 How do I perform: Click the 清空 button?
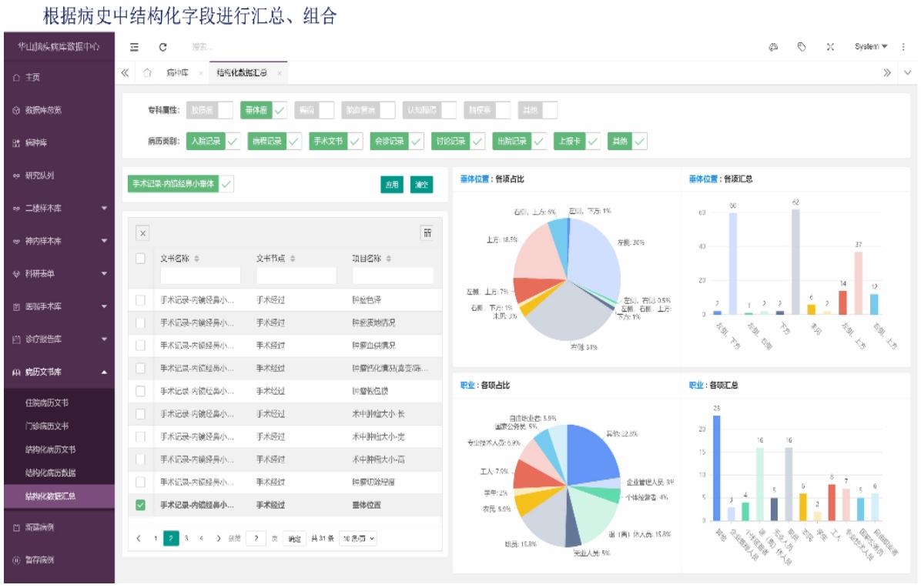pyautogui.click(x=421, y=185)
